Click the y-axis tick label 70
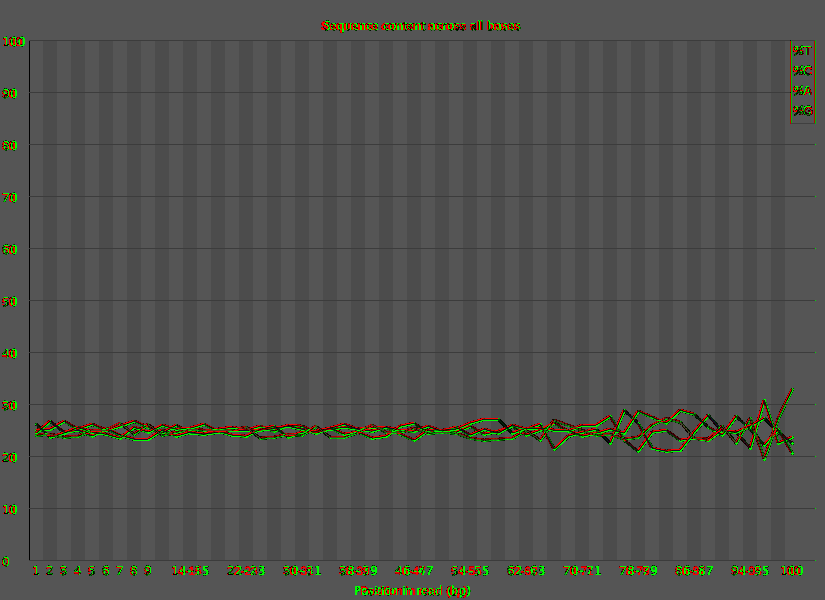This screenshot has height=600, width=825. (x=10, y=197)
